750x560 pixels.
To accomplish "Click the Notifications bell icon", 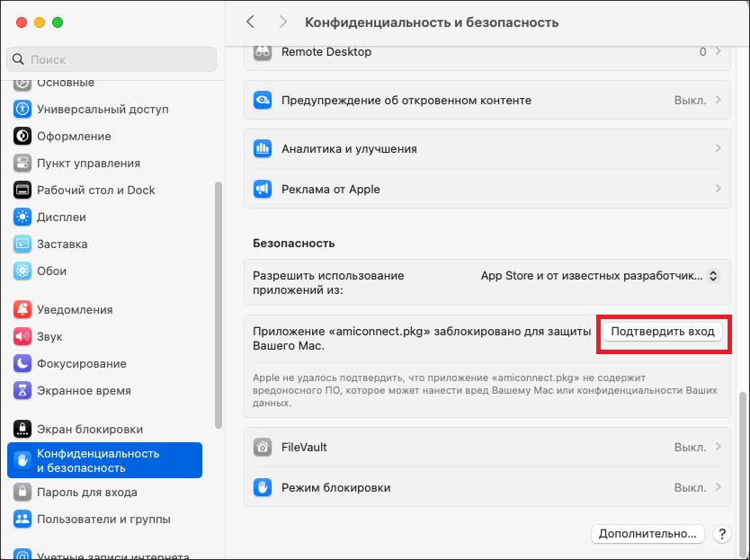I will pyautogui.click(x=22, y=310).
